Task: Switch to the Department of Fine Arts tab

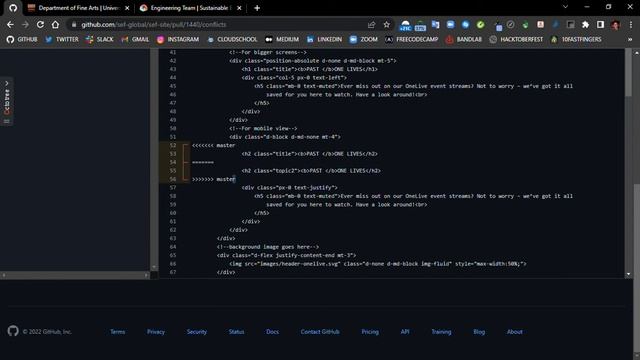Action: point(78,8)
